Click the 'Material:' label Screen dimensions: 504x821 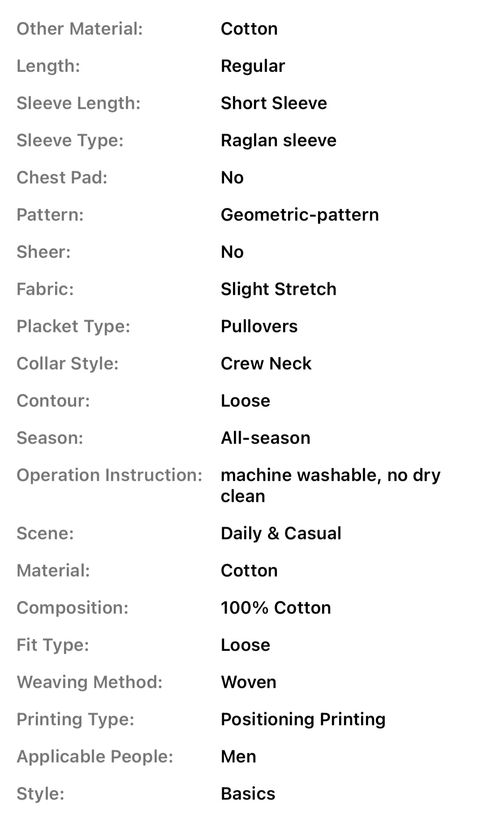53,571
